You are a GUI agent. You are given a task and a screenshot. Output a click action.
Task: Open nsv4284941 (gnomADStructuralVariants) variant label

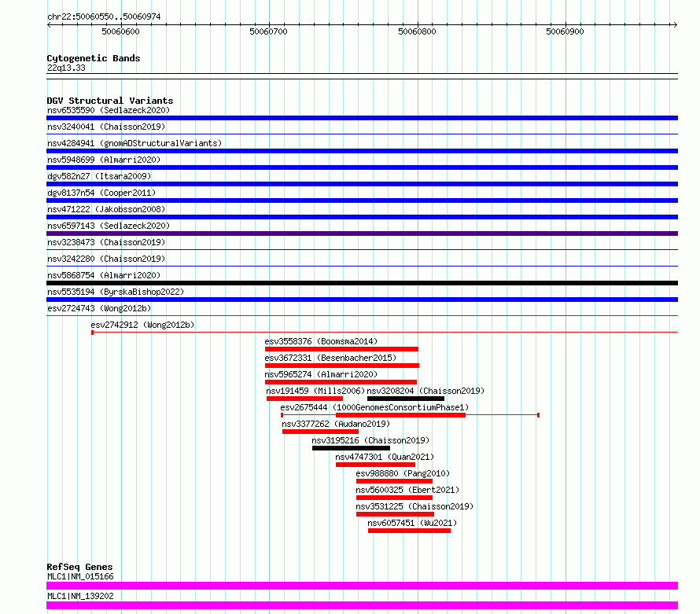click(x=134, y=143)
